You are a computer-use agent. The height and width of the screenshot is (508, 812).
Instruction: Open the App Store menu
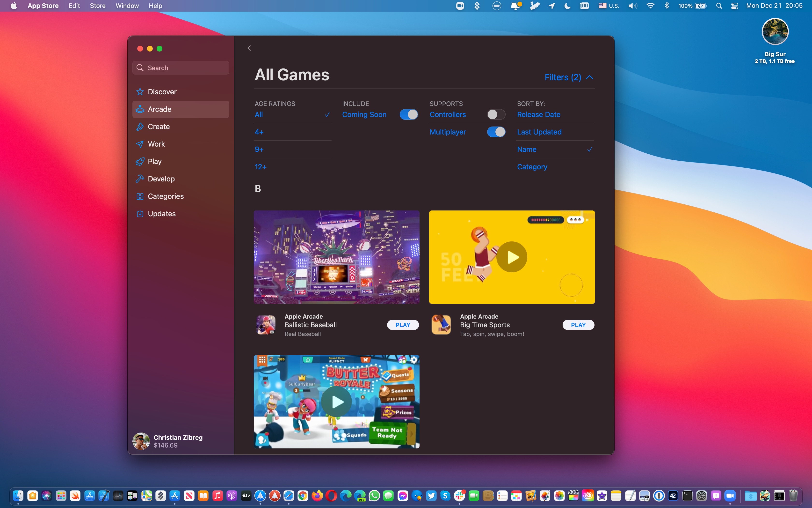tap(43, 6)
